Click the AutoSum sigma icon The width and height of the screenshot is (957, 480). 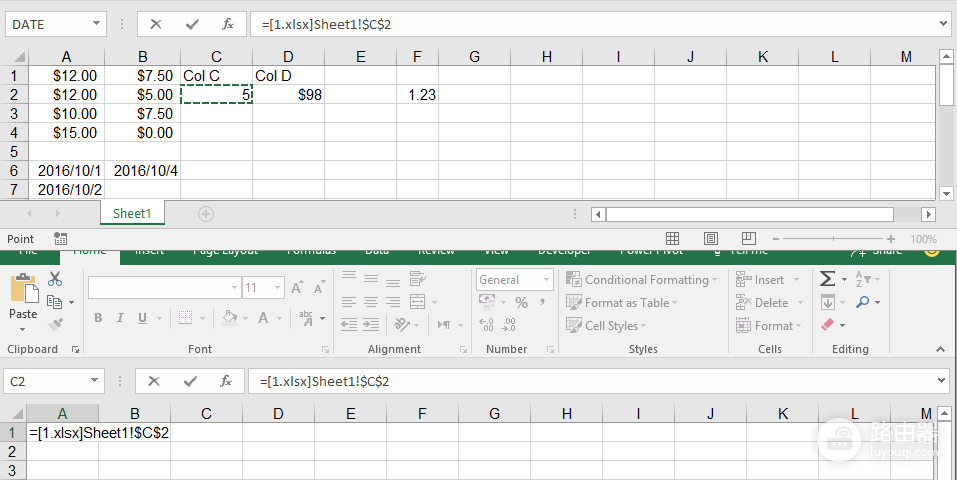coord(827,279)
